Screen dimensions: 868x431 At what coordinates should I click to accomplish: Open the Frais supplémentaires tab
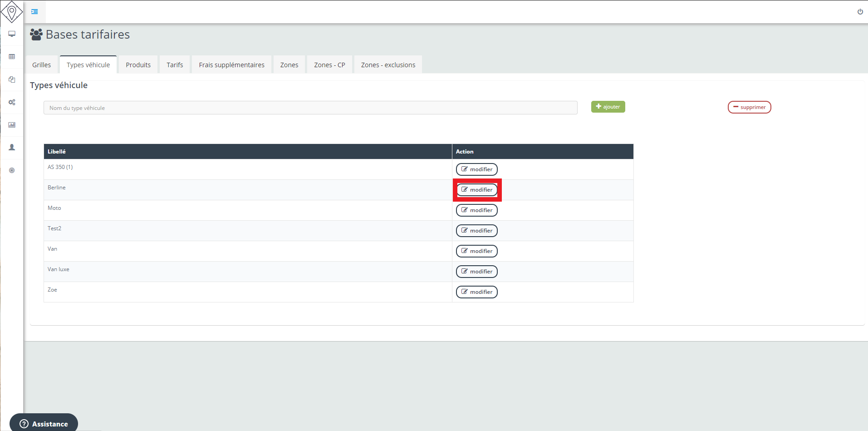click(x=231, y=65)
